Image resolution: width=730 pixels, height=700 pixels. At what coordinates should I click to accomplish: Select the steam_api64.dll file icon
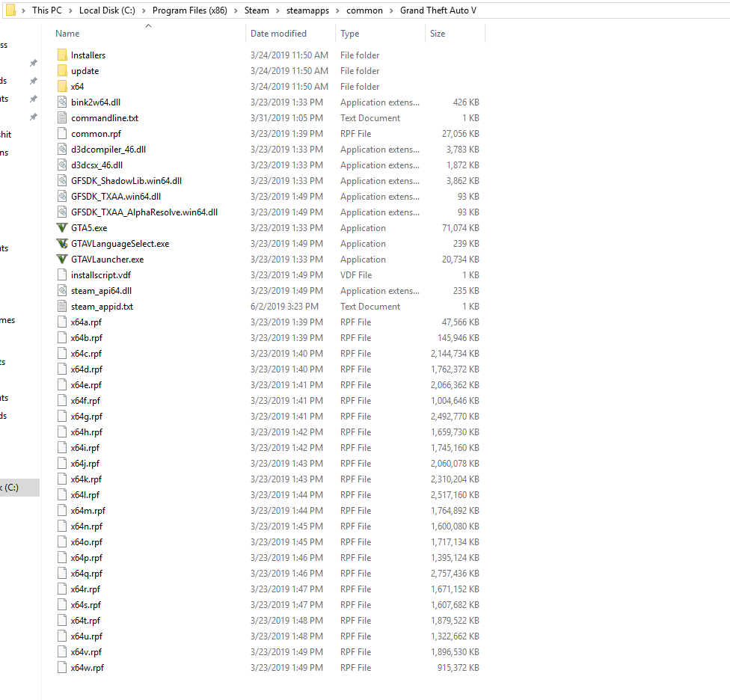click(x=62, y=290)
